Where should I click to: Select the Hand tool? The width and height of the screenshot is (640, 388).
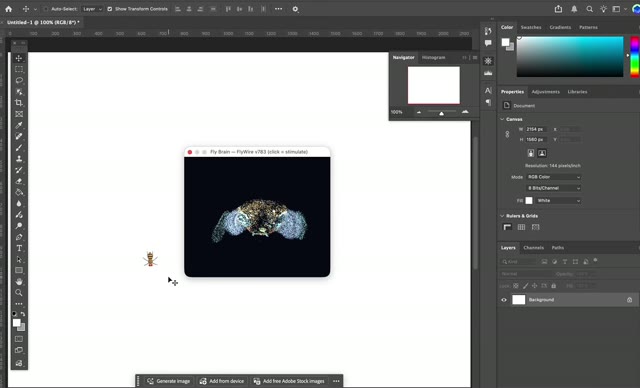[x=19, y=282]
